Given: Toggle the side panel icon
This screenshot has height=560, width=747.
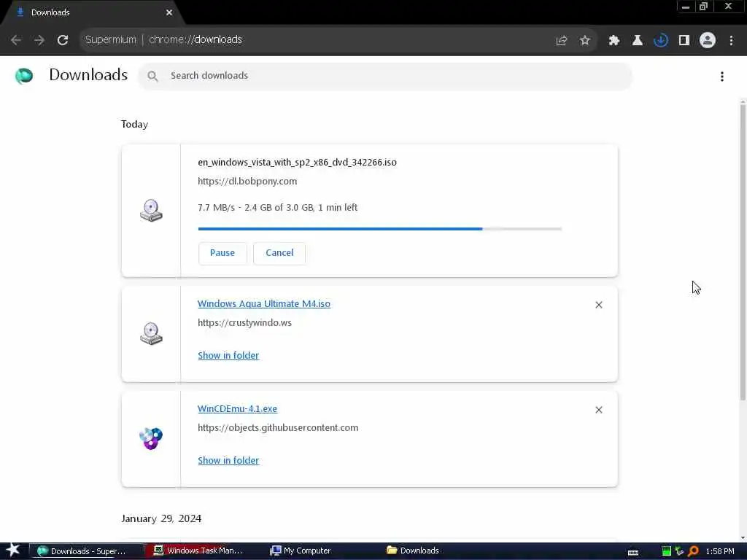Looking at the screenshot, I should coord(684,41).
